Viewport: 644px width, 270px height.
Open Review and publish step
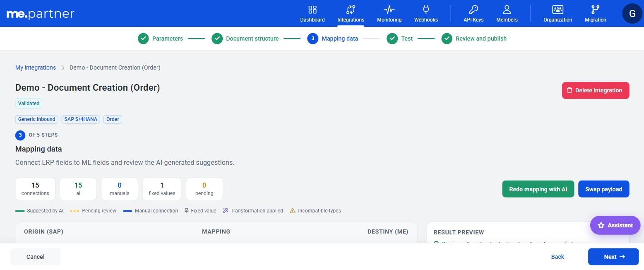point(474,39)
